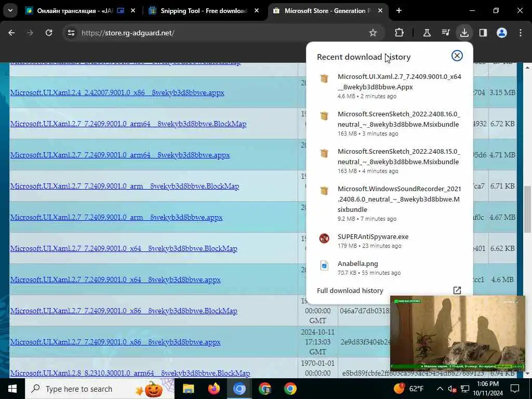Open the tab search dropdown arrow
Screen dimensions: 532x399
coord(10,10)
